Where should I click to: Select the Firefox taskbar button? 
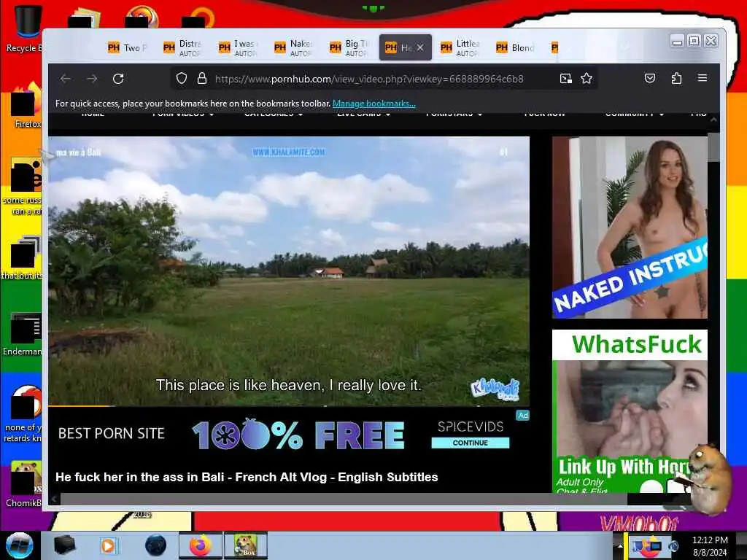pyautogui.click(x=201, y=545)
